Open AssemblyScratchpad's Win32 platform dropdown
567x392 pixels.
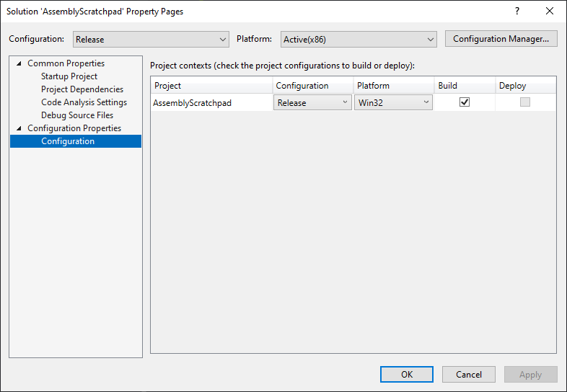(393, 102)
